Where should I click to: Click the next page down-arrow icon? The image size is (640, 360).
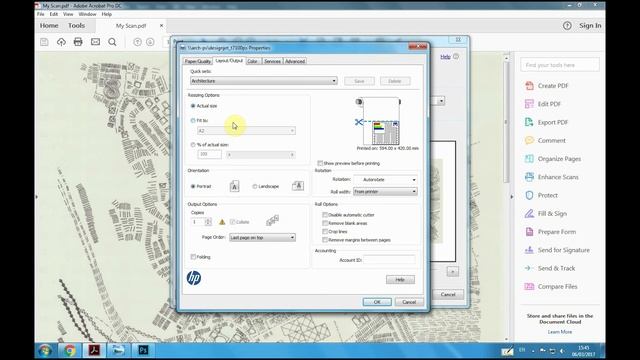150,42
